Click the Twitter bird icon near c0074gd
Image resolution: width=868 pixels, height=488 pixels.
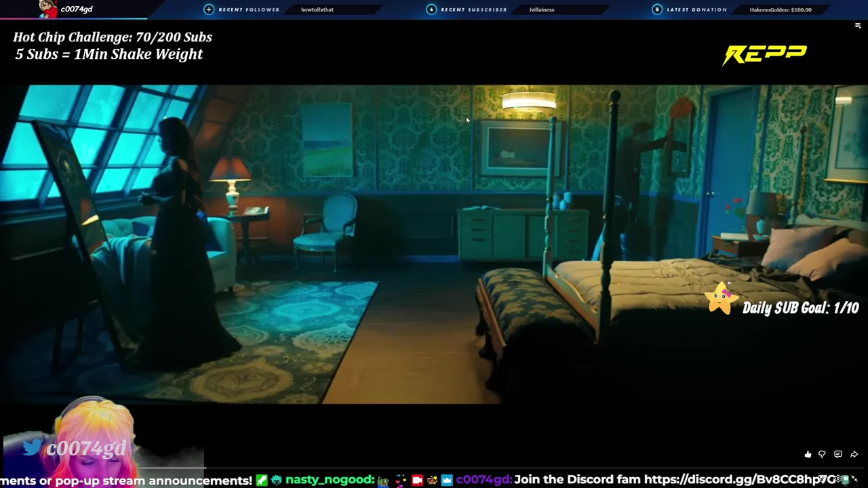click(32, 447)
